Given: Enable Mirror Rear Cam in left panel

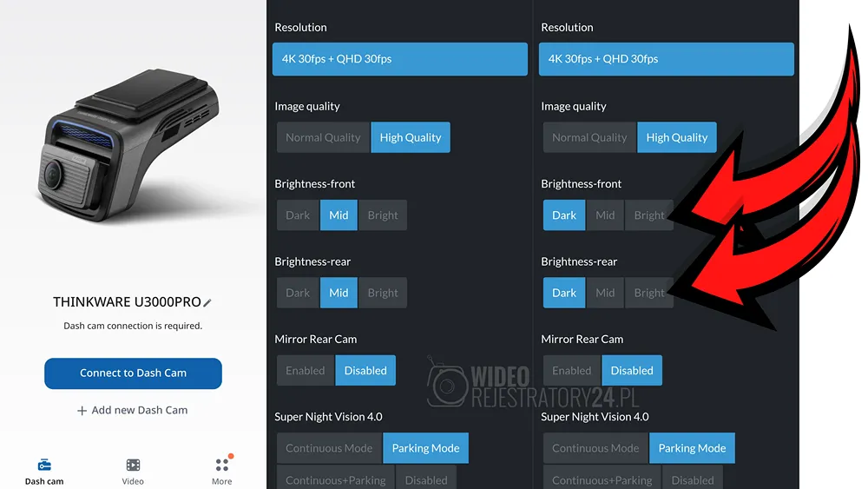Looking at the screenshot, I should pyautogui.click(x=306, y=371).
